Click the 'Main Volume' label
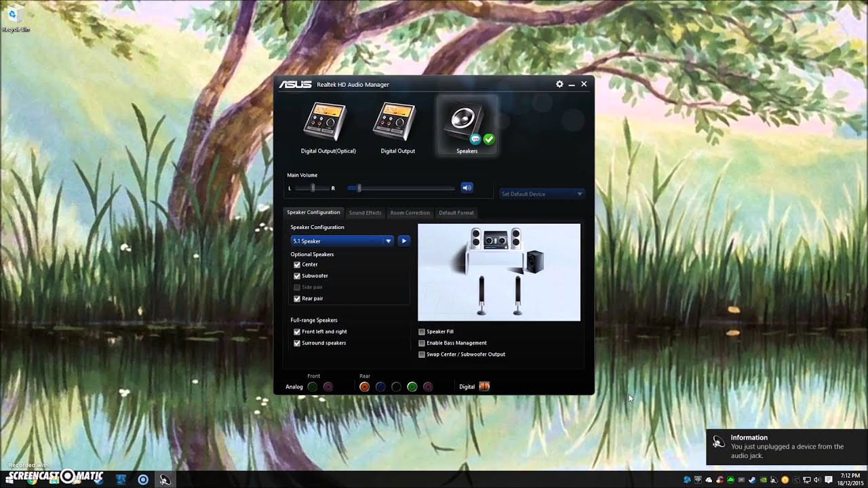The image size is (868, 488). (302, 175)
